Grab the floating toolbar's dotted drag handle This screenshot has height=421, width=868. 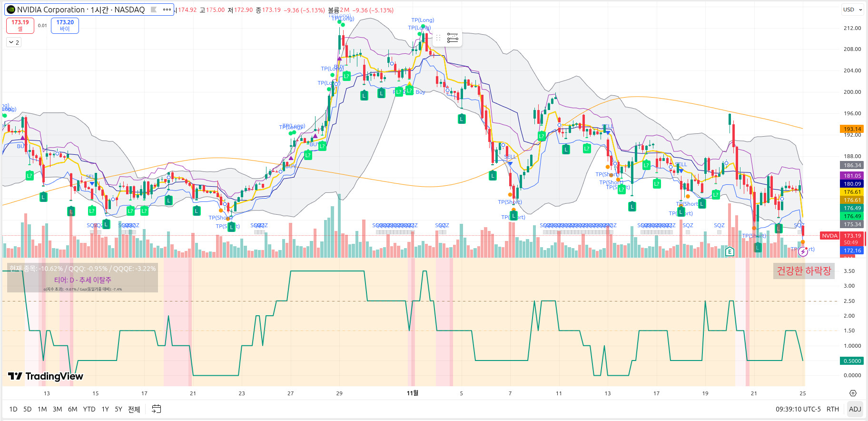tap(438, 38)
